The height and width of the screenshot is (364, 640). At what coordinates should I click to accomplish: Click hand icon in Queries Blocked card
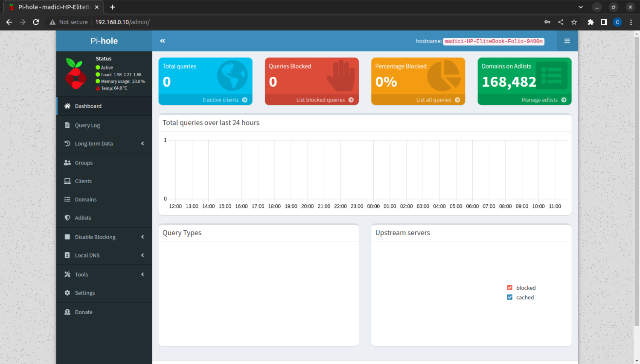pos(341,75)
